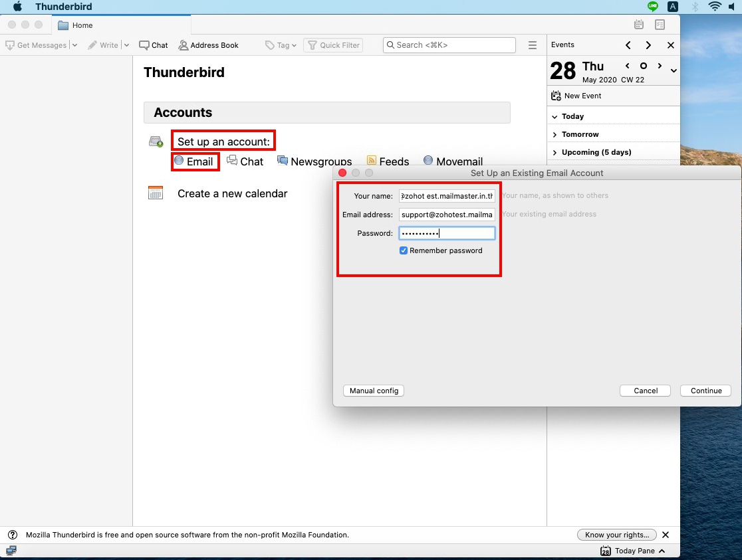The height and width of the screenshot is (560, 742).
Task: Create a New Event
Action: click(x=576, y=96)
